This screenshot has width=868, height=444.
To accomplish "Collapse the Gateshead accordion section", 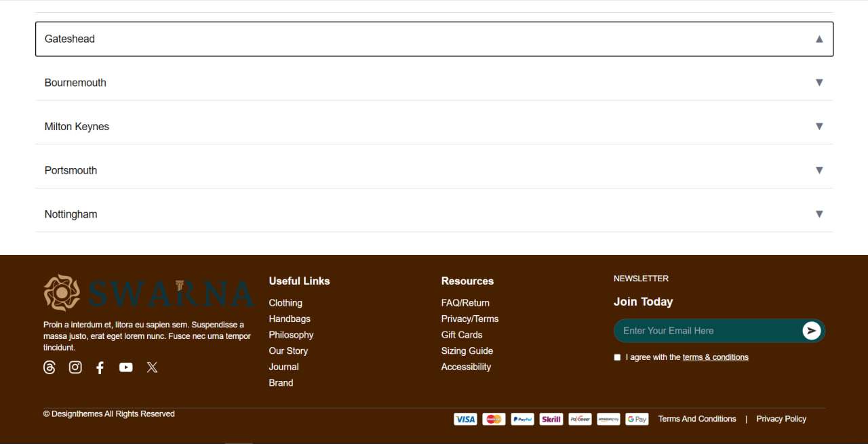I will (x=819, y=39).
